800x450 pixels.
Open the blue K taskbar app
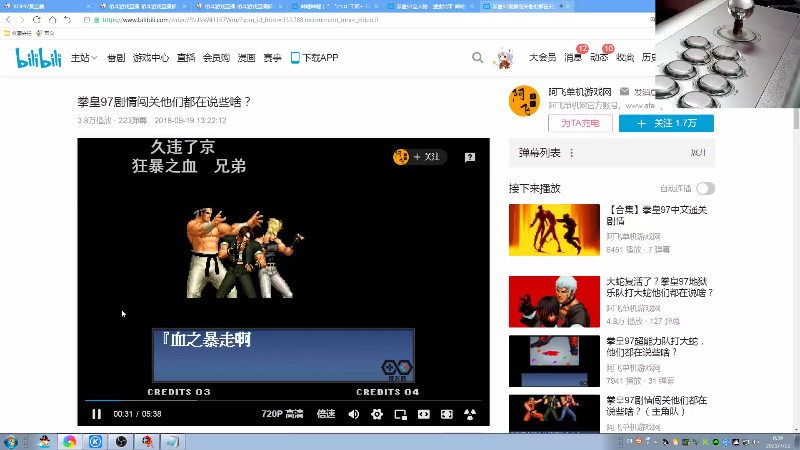[95, 442]
